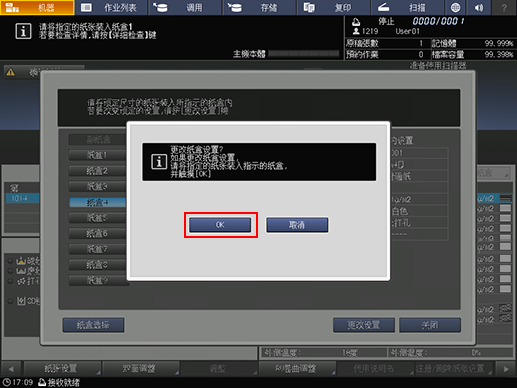Select the 纸盒2 tray button

97,171
